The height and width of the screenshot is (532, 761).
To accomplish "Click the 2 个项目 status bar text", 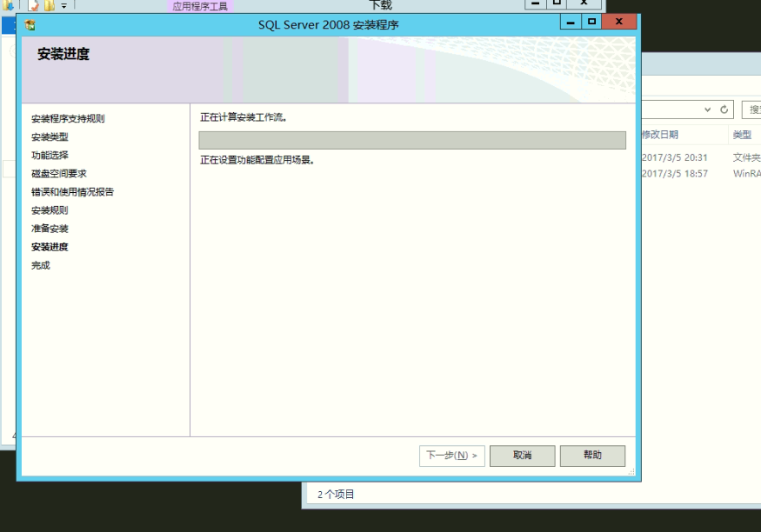I will (336, 495).
